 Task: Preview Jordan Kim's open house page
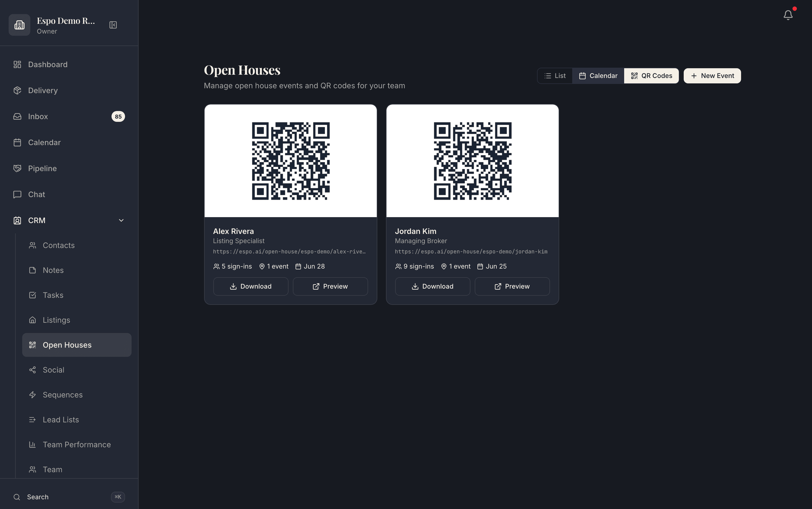[x=512, y=286]
